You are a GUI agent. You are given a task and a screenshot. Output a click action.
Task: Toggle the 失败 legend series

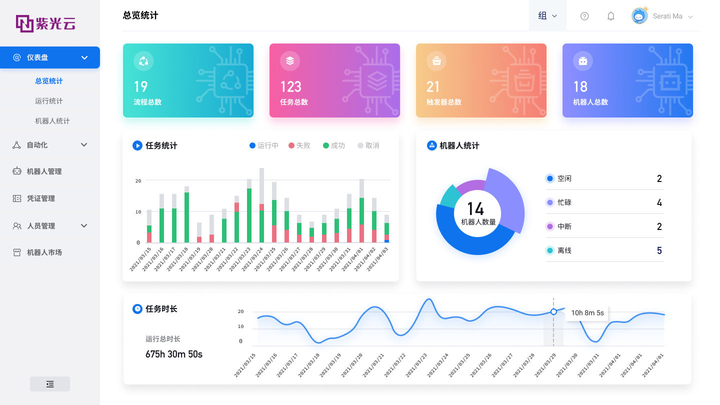(x=299, y=146)
